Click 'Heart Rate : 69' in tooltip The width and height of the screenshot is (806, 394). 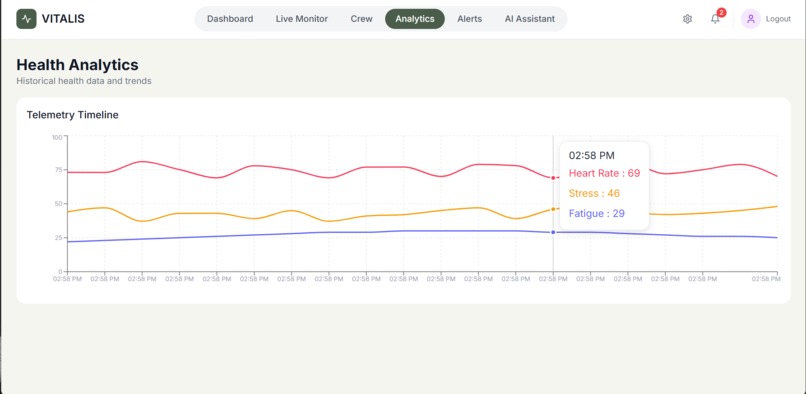tap(604, 173)
